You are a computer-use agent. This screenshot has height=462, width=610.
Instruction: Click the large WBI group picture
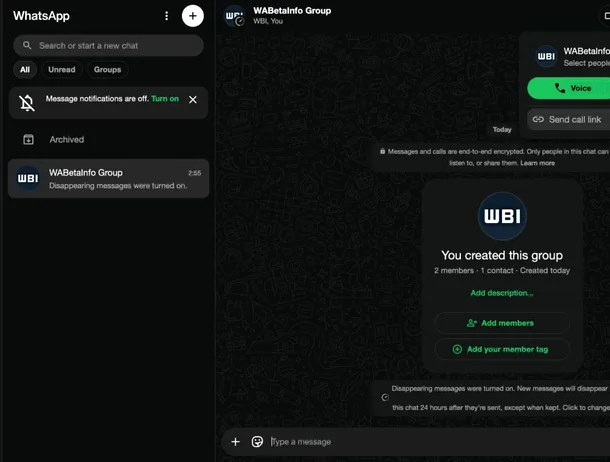[502, 216]
